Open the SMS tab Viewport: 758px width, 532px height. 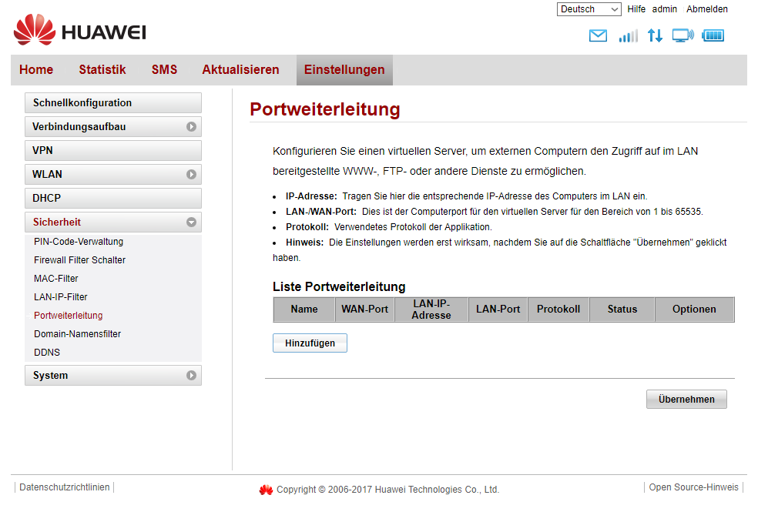click(164, 70)
